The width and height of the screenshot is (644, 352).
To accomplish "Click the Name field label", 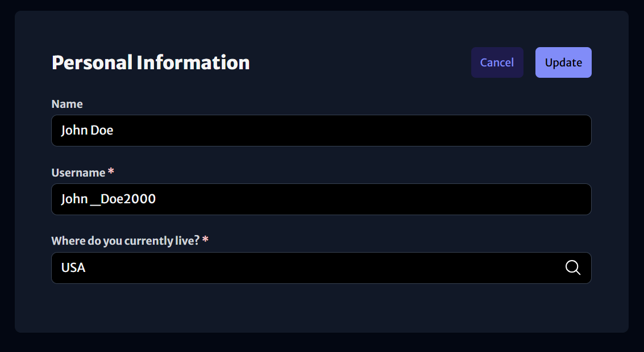I will (x=67, y=104).
